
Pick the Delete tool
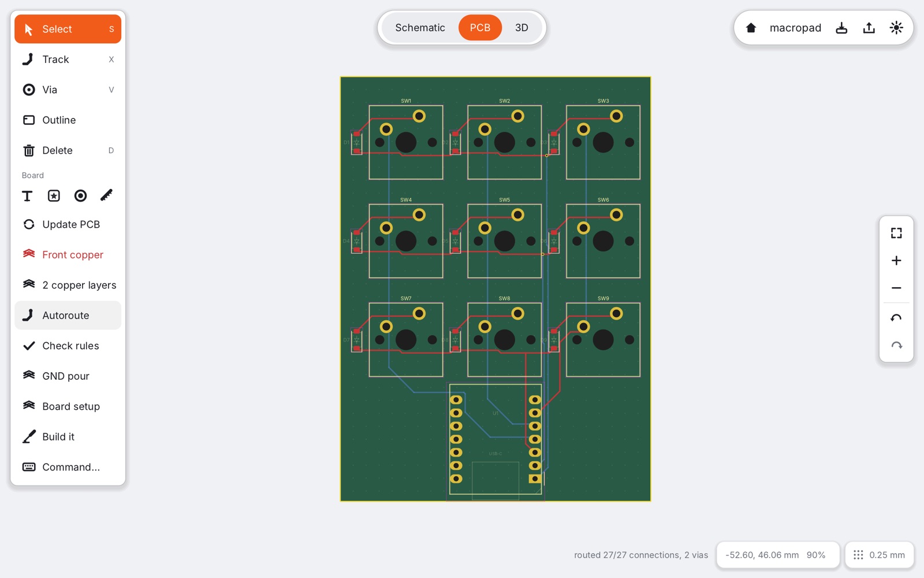click(x=68, y=150)
